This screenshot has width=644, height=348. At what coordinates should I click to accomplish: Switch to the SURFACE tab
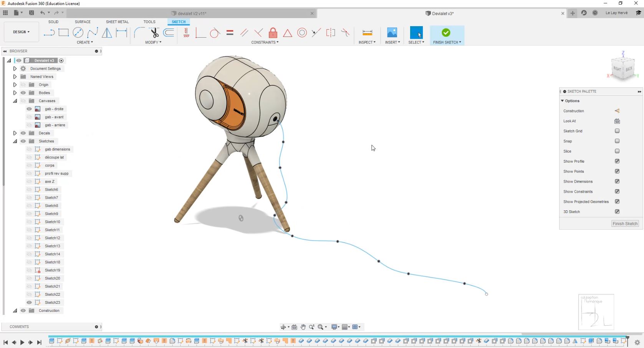point(83,22)
